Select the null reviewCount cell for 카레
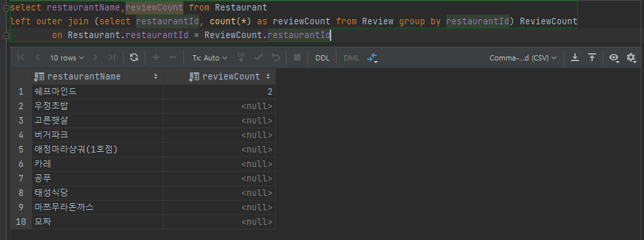This screenshot has width=644, height=240. pyautogui.click(x=219, y=164)
